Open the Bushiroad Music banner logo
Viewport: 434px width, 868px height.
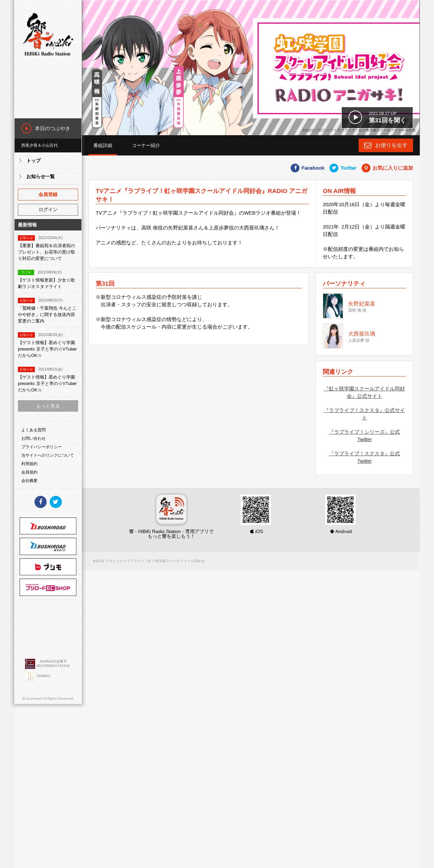[48, 546]
